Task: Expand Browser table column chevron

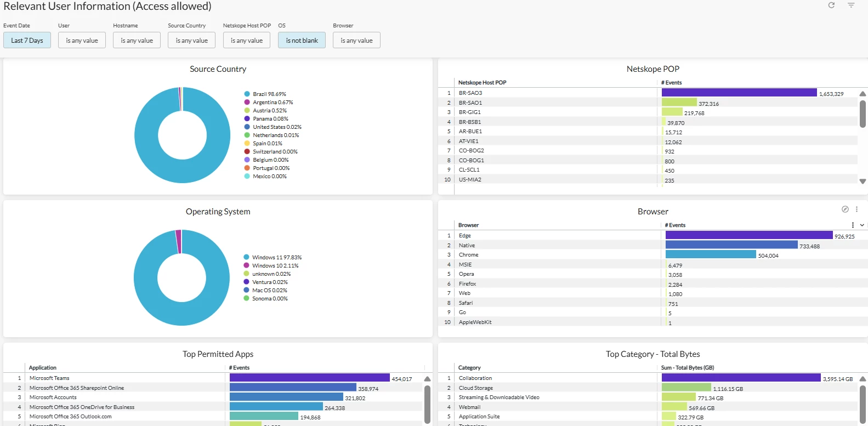Action: tap(862, 225)
